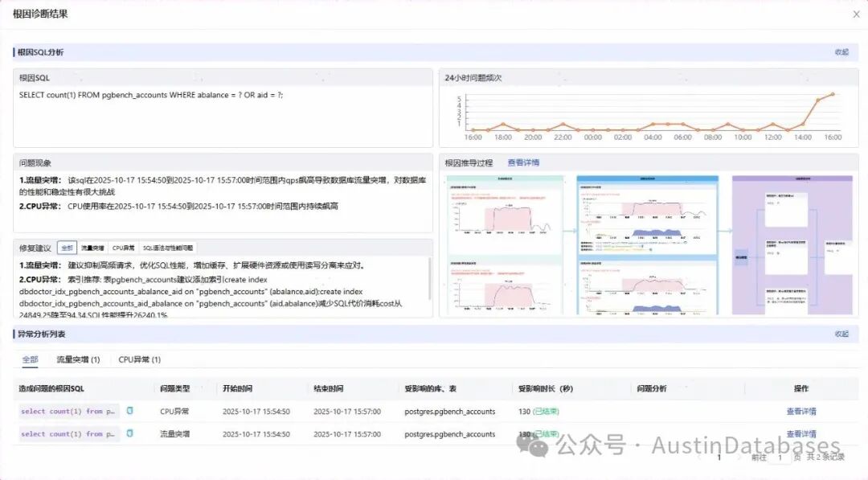Image resolution: width=868 pixels, height=480 pixels.
Task: Click the 2.CPU异常 line under 问题现象
Action: coord(178,206)
